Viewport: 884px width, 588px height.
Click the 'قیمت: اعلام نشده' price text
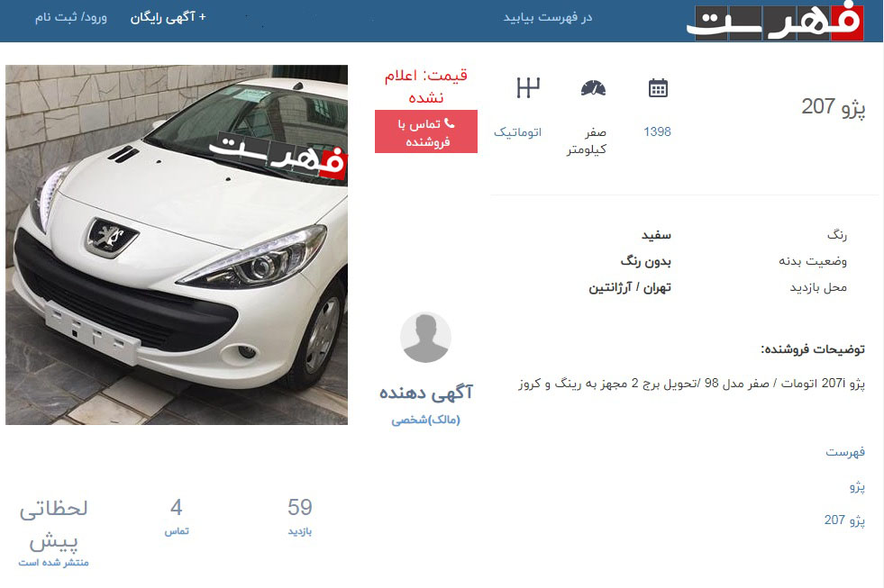pyautogui.click(x=425, y=86)
